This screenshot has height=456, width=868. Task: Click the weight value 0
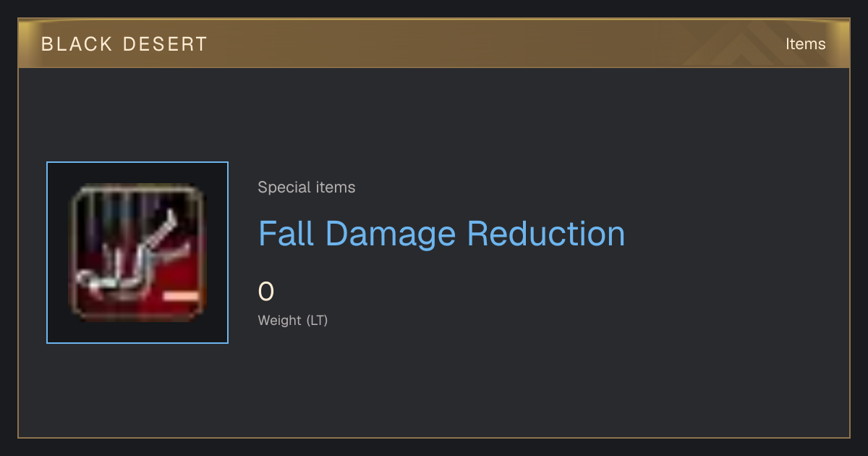coord(266,292)
